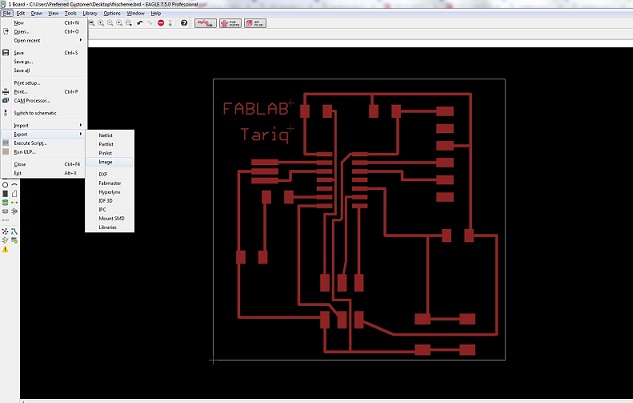
Task: Click the Go traffic light icon
Action: point(170,23)
